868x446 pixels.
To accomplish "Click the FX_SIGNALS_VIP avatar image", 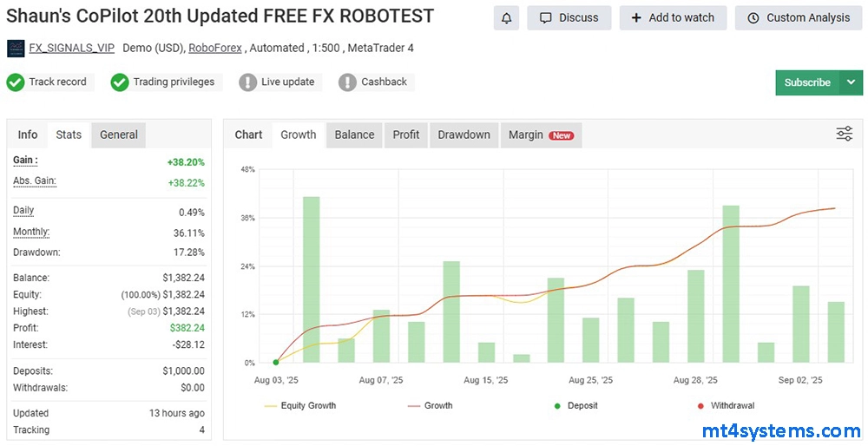I will (x=15, y=49).
